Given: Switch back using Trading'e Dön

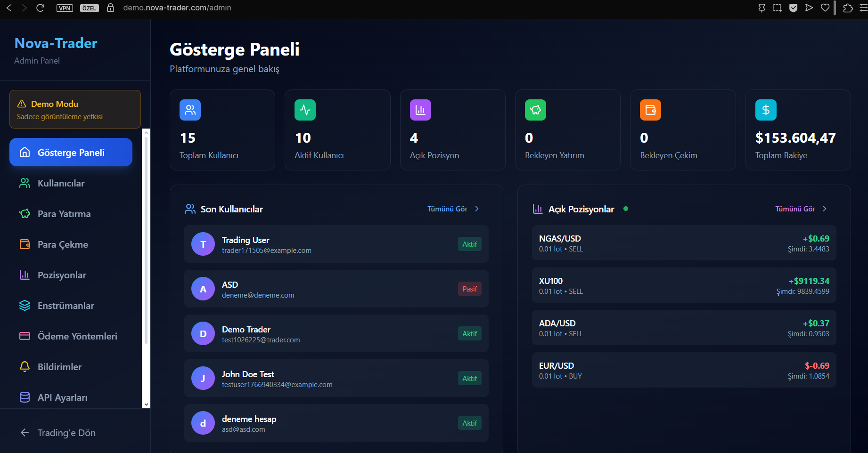Looking at the screenshot, I should click(x=66, y=432).
